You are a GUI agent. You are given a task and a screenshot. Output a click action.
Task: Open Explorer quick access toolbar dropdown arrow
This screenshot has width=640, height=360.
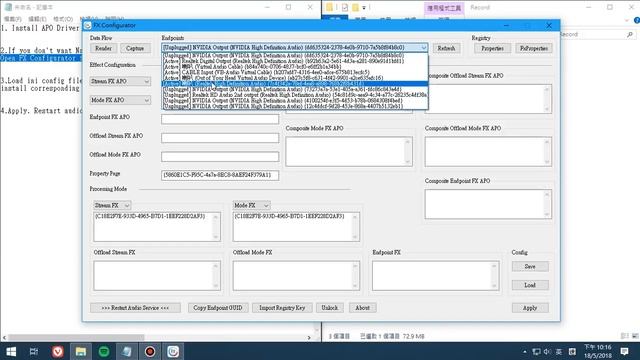(x=364, y=7)
